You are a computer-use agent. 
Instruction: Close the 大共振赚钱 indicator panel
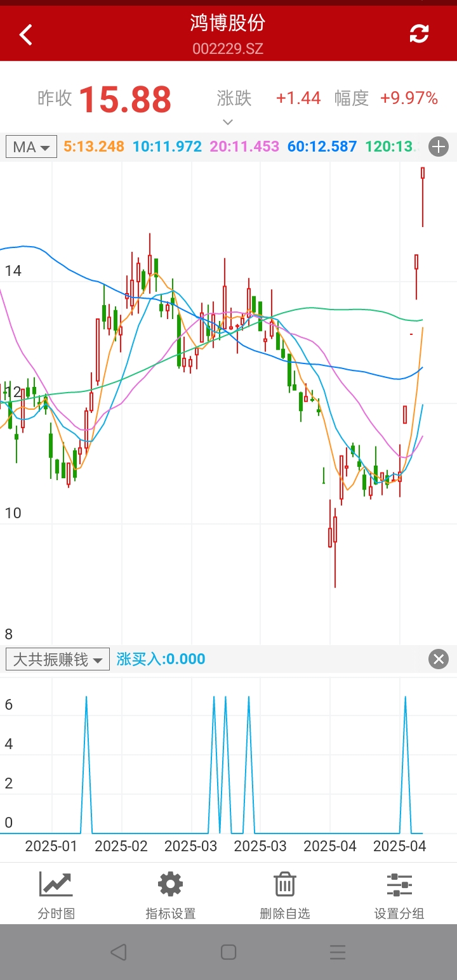(x=439, y=659)
